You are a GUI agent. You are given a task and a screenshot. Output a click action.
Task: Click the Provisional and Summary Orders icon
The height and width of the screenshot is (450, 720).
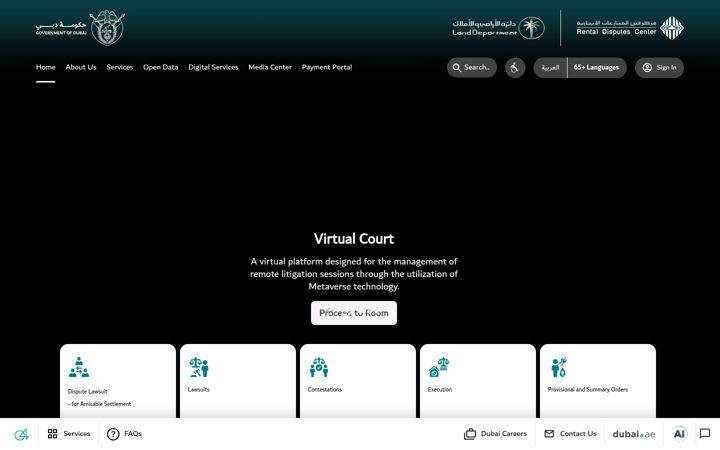click(559, 367)
